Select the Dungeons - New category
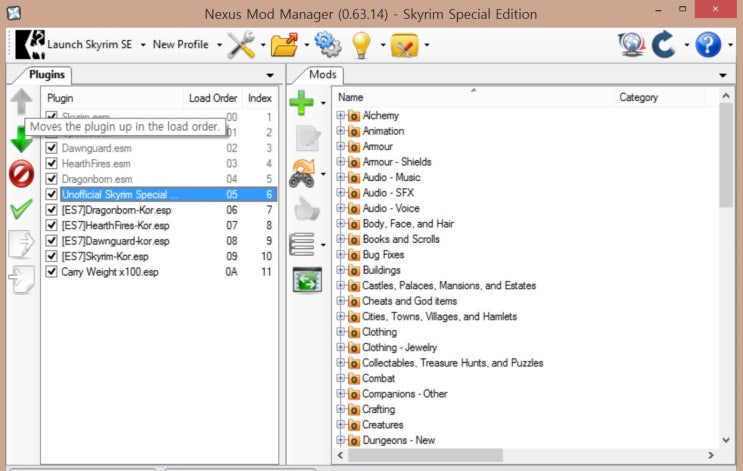 (x=398, y=440)
